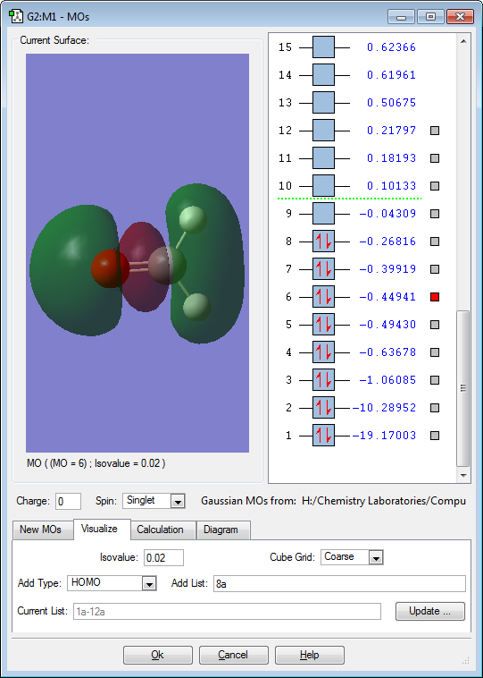The image size is (483, 678).
Task: Toggle the red surface marker for MO 6
Action: click(x=435, y=297)
